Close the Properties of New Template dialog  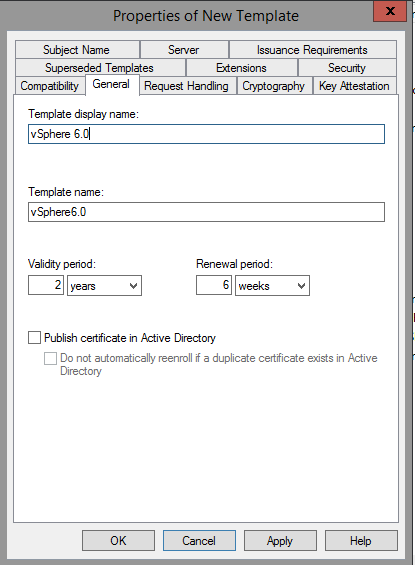(390, 11)
